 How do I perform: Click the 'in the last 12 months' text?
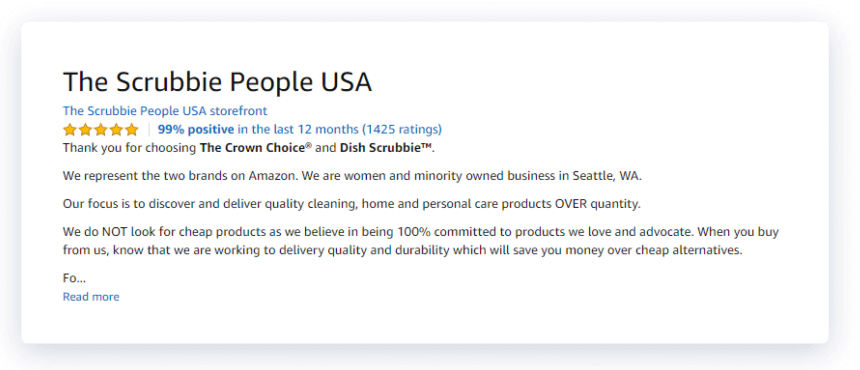(x=298, y=129)
